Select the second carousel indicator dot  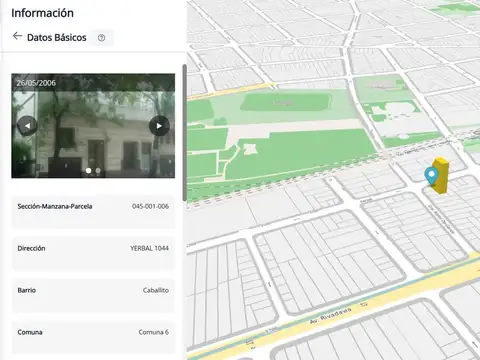pyautogui.click(x=98, y=170)
